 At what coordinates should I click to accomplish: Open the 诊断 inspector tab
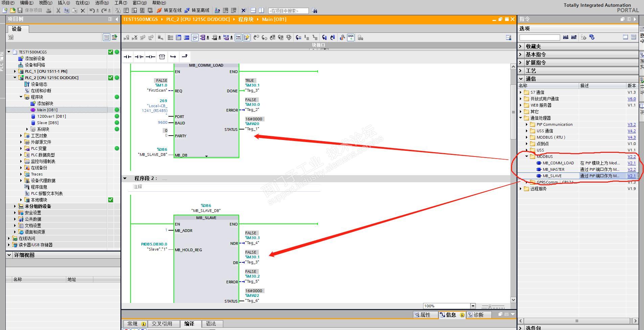point(479,315)
